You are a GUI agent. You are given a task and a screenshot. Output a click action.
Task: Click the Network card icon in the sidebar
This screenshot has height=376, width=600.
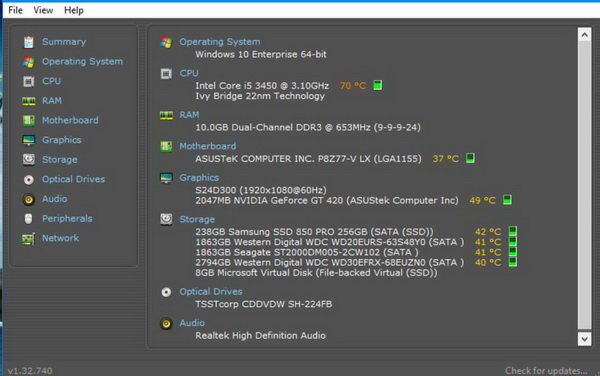pyautogui.click(x=29, y=238)
